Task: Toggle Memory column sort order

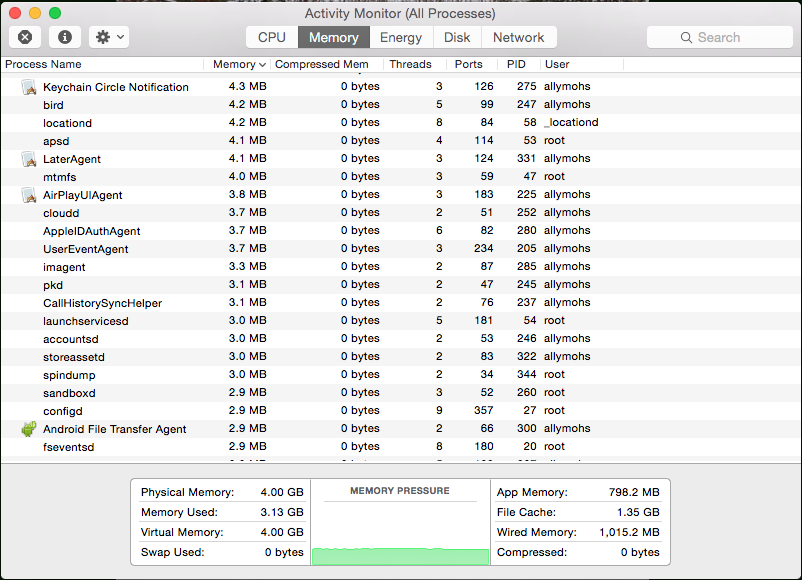Action: point(239,64)
